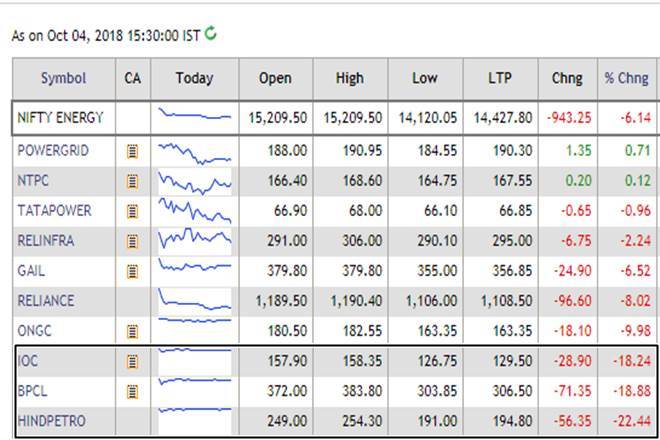Click the CA column header

coord(133,78)
